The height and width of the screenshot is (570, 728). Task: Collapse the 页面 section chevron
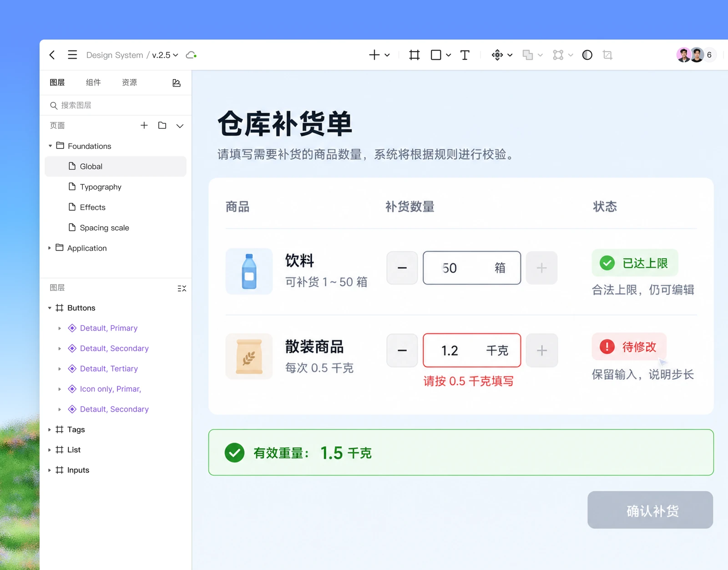pyautogui.click(x=180, y=126)
